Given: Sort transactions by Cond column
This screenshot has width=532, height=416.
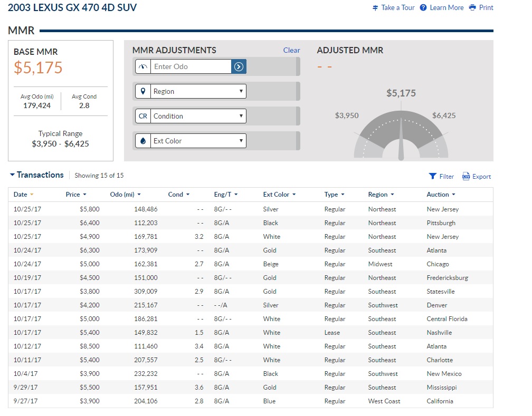Looking at the screenshot, I should 178,194.
